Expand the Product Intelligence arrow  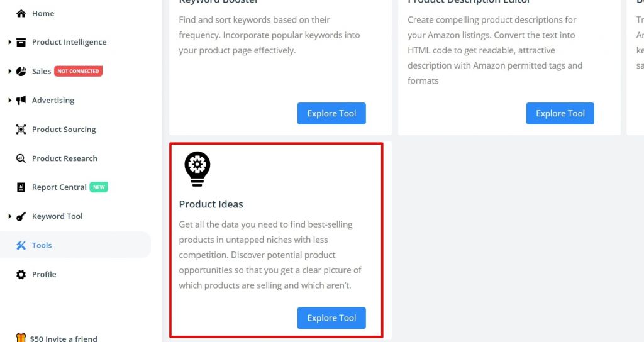point(10,42)
